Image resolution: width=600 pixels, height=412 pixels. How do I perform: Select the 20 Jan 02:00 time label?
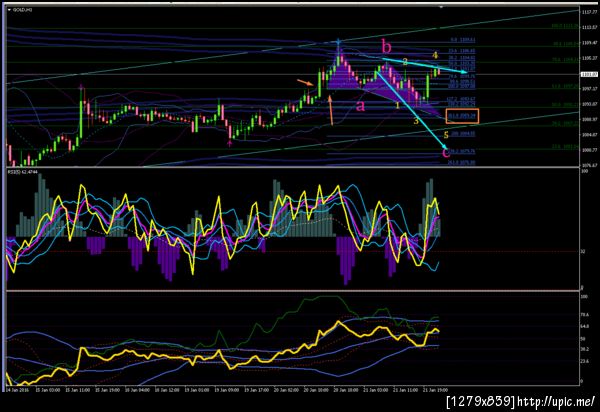click(287, 390)
